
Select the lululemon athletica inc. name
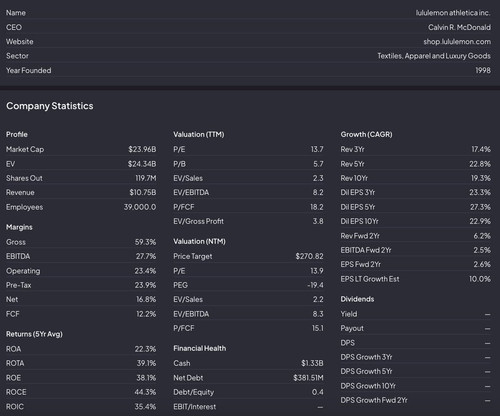click(x=453, y=13)
